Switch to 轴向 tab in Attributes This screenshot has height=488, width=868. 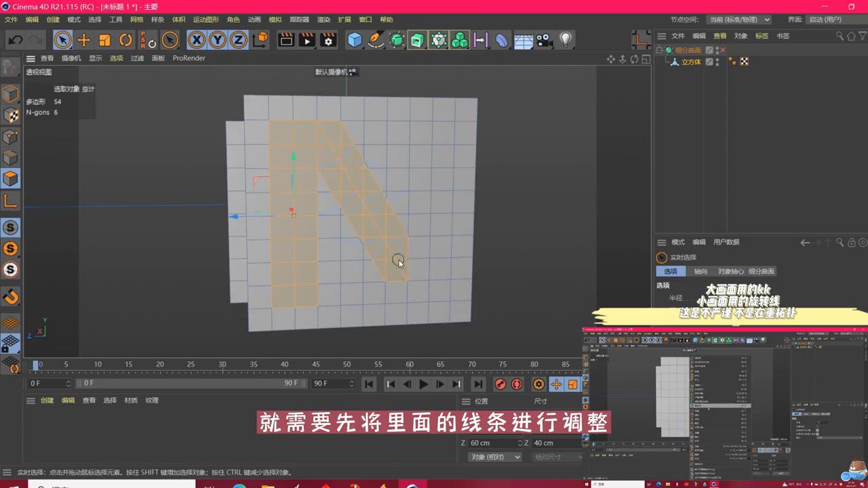point(701,271)
